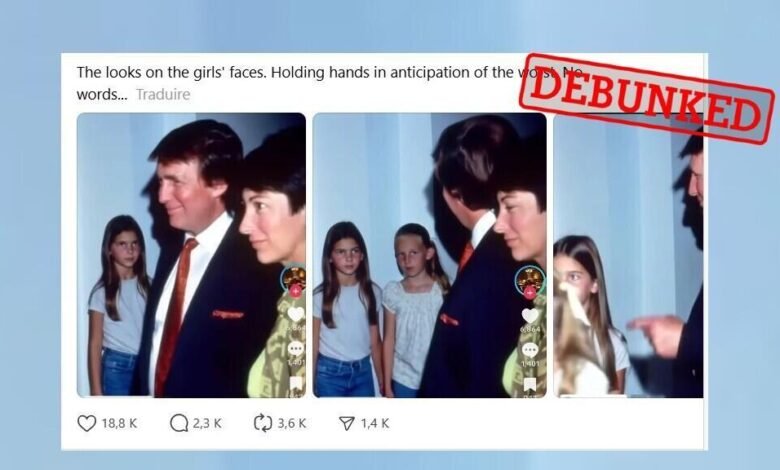The image size is (780, 470).
Task: Tap the bookmark overlay in the first photo
Action: (x=296, y=383)
